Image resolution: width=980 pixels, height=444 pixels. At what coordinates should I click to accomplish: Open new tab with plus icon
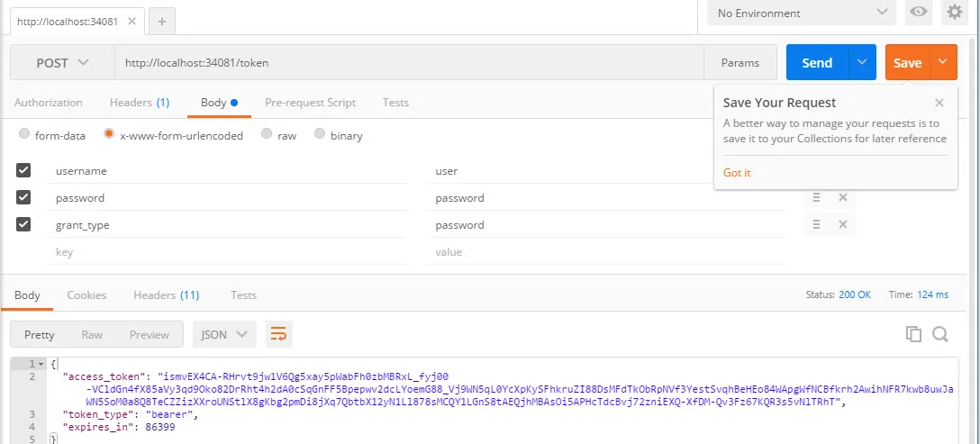161,22
